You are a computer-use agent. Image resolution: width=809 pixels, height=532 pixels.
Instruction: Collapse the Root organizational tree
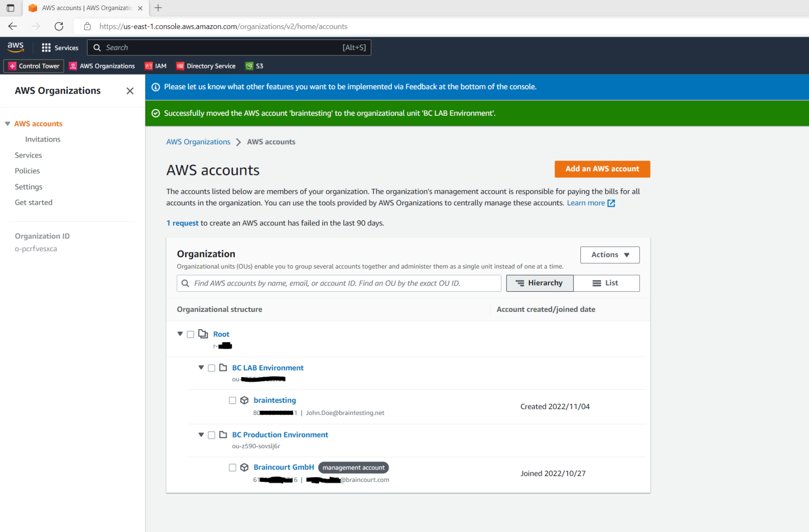click(x=180, y=334)
